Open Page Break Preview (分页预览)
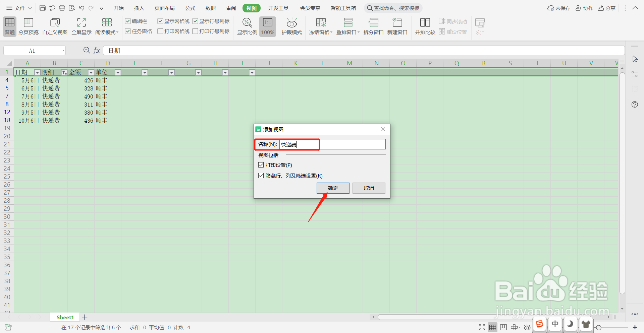Screen dimensions: 644x333 (x=29, y=26)
